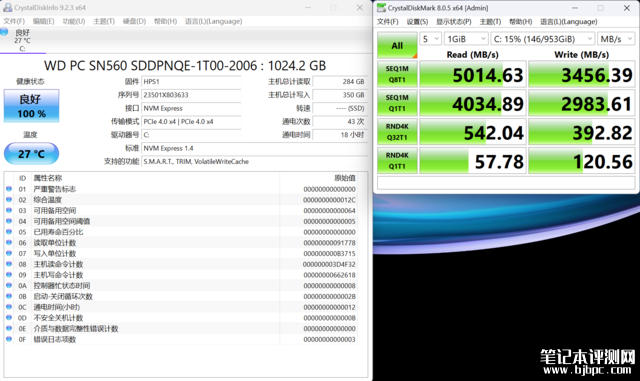Run all benchmarks with All button
Image resolution: width=640 pixels, height=381 pixels.
click(x=397, y=45)
